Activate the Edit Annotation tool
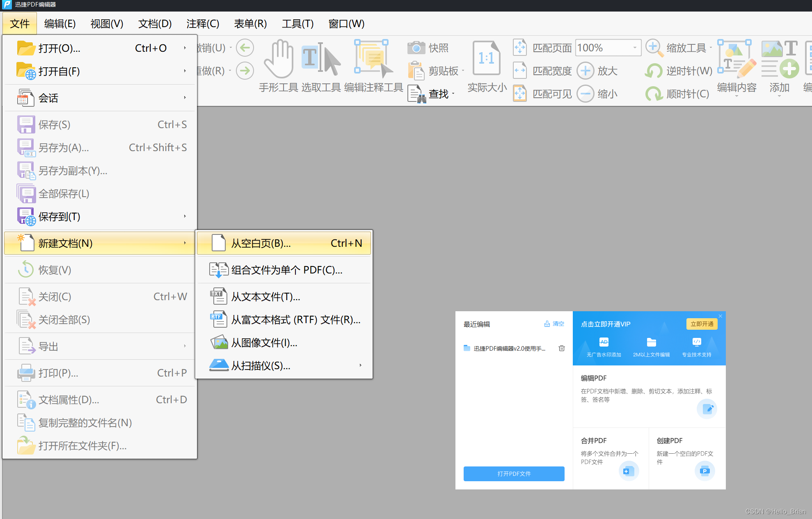The width and height of the screenshot is (812, 519). pyautogui.click(x=373, y=60)
